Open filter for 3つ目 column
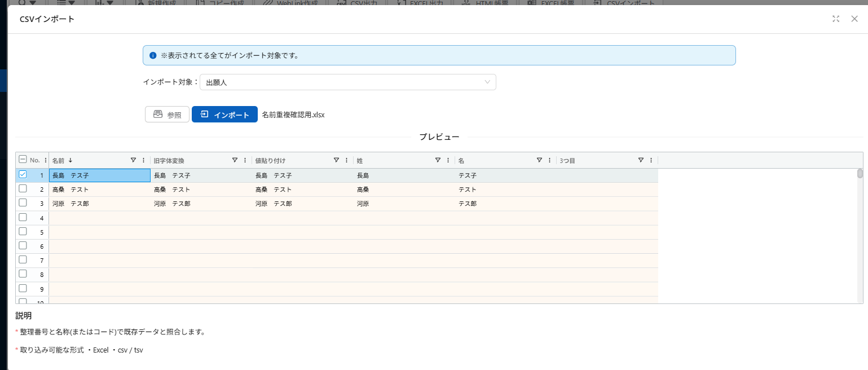The height and width of the screenshot is (370, 868). click(x=641, y=160)
